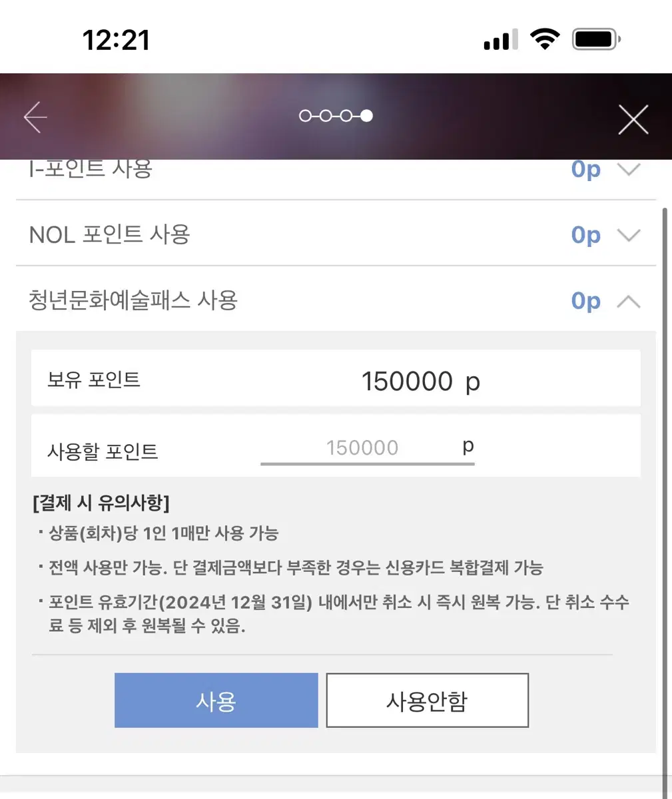Open the NOL 포인트 사용 row

pyautogui.click(x=336, y=234)
